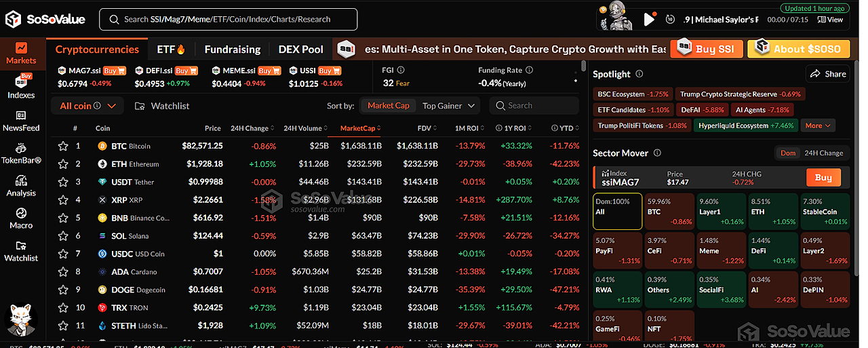Click the Funding Rate info icon

[x=530, y=70]
